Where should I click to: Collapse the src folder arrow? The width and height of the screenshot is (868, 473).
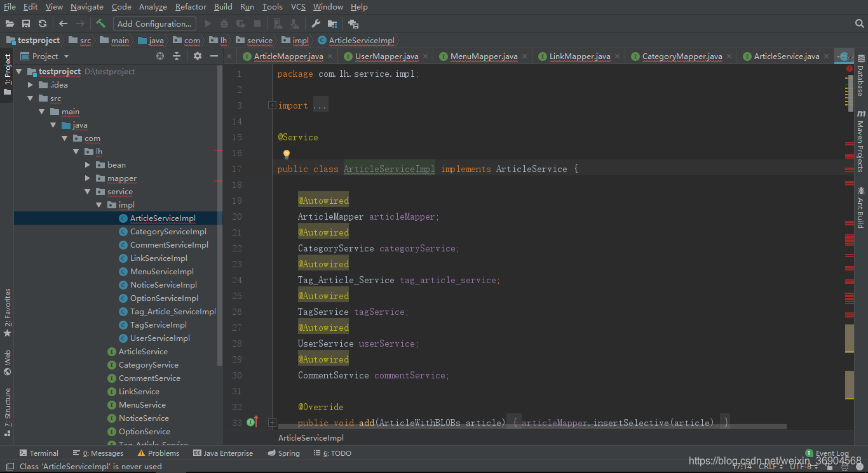click(x=31, y=98)
